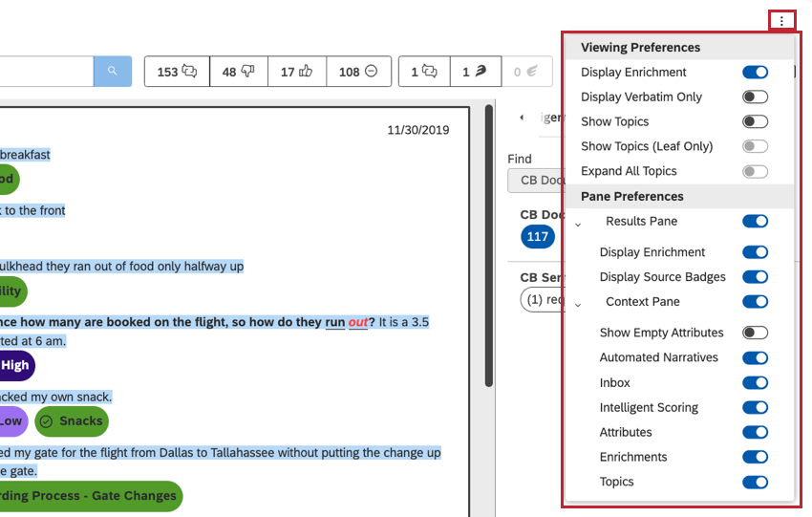Click the blue 117 badge
812x517 pixels.
point(538,237)
